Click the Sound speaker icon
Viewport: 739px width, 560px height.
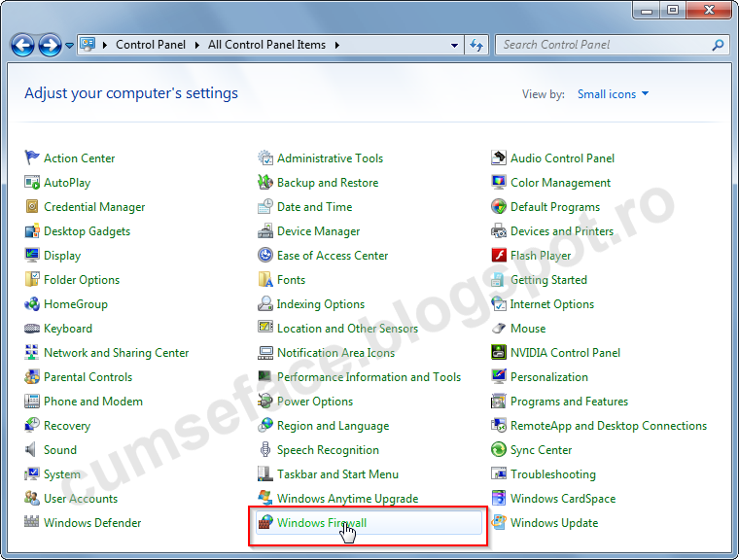(31, 450)
